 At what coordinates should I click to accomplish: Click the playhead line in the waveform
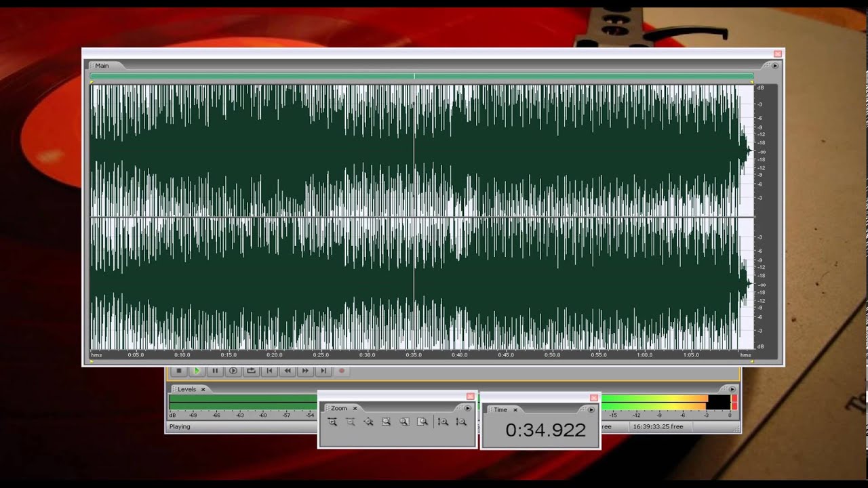click(414, 217)
